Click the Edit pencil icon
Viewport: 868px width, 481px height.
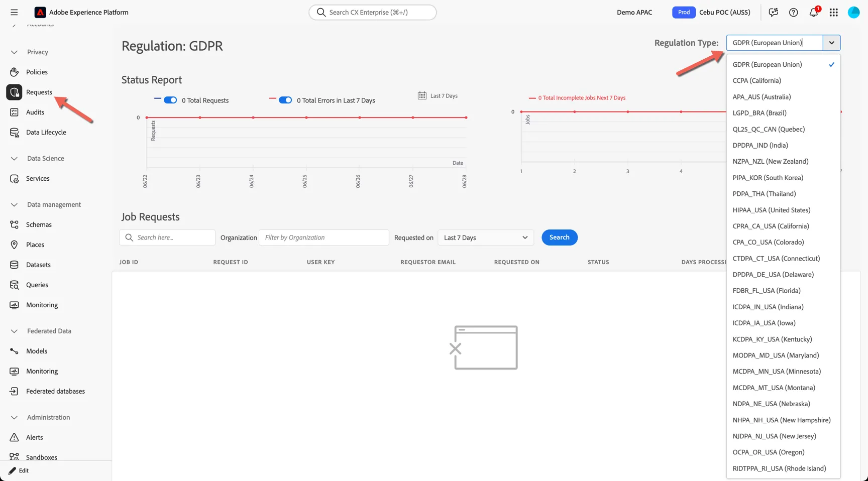point(12,470)
